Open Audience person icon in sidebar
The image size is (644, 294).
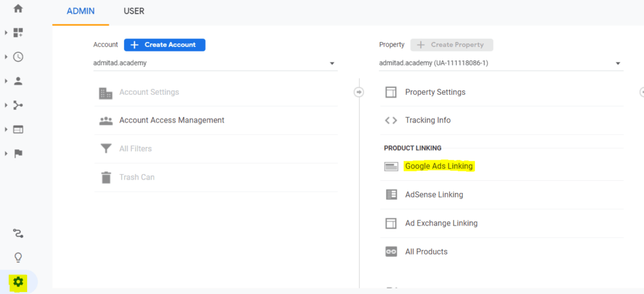[x=18, y=81]
